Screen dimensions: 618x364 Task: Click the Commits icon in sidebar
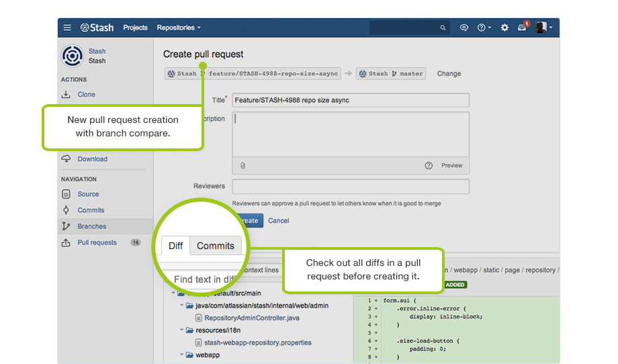(66, 210)
